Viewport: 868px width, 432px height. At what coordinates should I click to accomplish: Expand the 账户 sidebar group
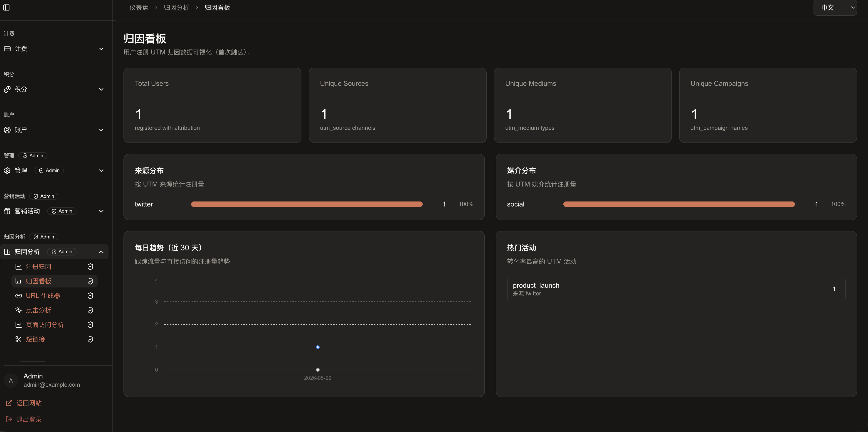54,130
